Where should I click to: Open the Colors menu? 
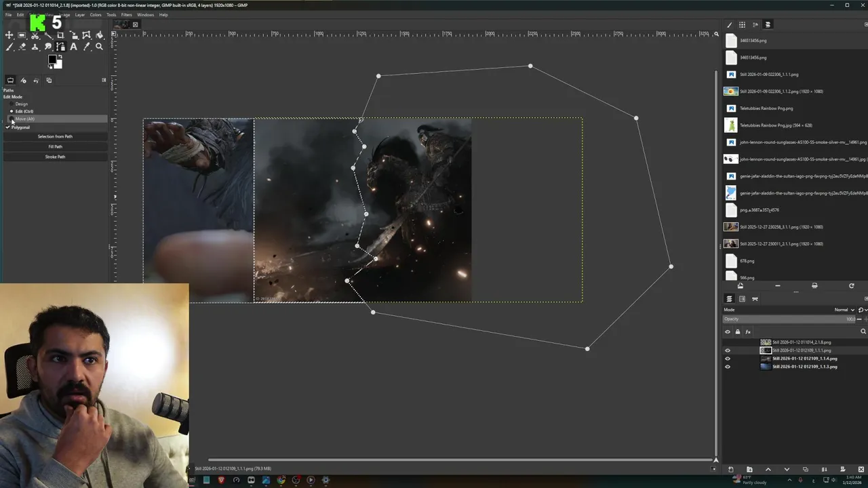[x=96, y=14]
